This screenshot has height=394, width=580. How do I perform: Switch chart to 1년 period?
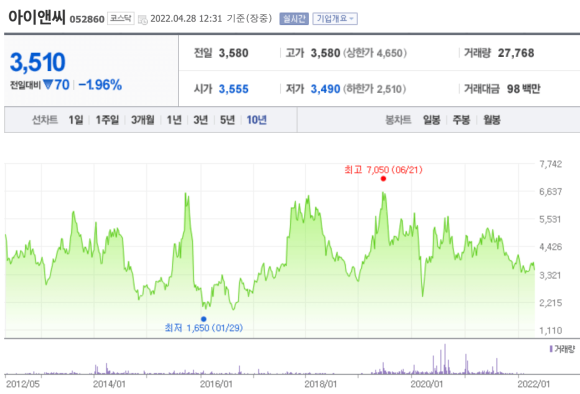[174, 120]
